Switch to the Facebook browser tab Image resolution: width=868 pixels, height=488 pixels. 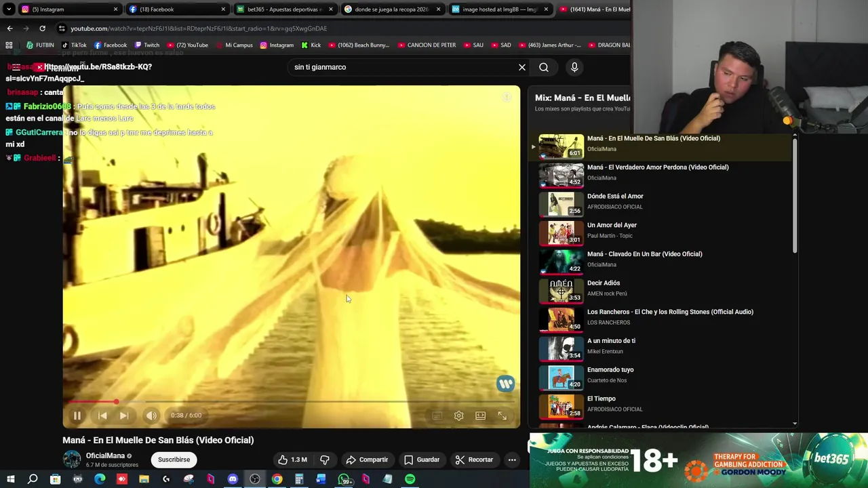click(x=178, y=9)
